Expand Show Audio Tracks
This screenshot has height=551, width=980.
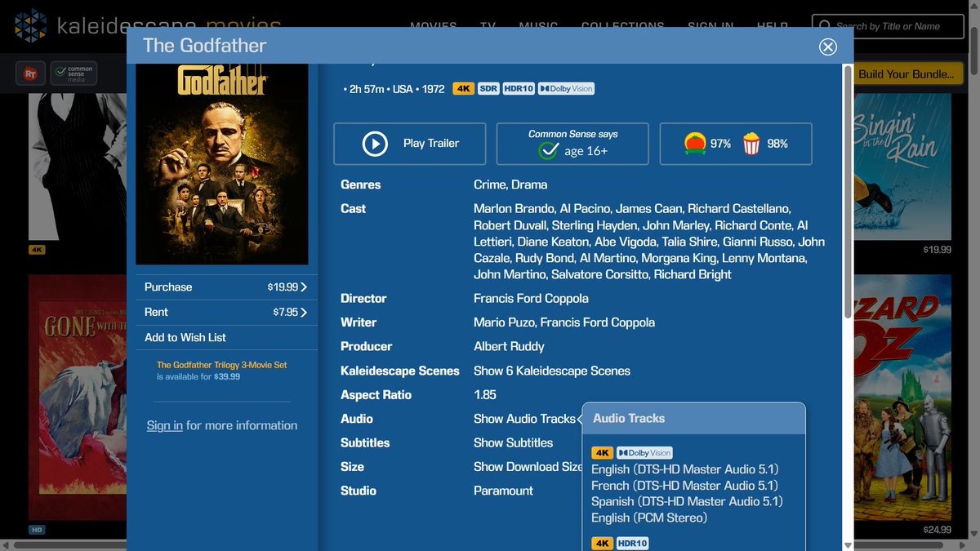[x=524, y=419]
